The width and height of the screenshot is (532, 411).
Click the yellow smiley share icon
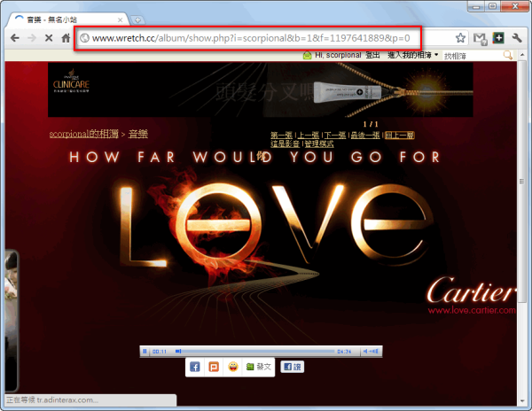(232, 367)
